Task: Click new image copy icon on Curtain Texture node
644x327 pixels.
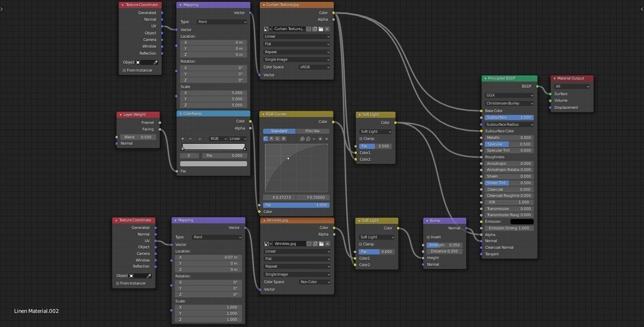Action: [x=315, y=29]
